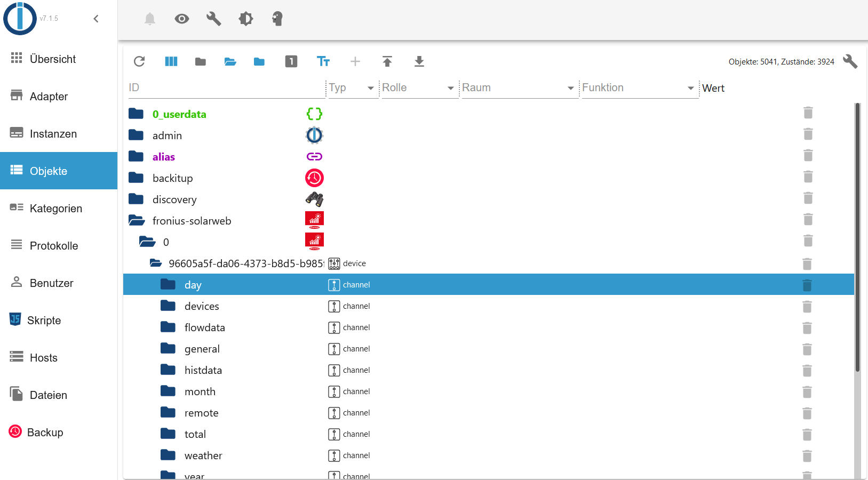Delete the 0_userdata folder via trash icon
The image size is (868, 480).
pos(808,113)
